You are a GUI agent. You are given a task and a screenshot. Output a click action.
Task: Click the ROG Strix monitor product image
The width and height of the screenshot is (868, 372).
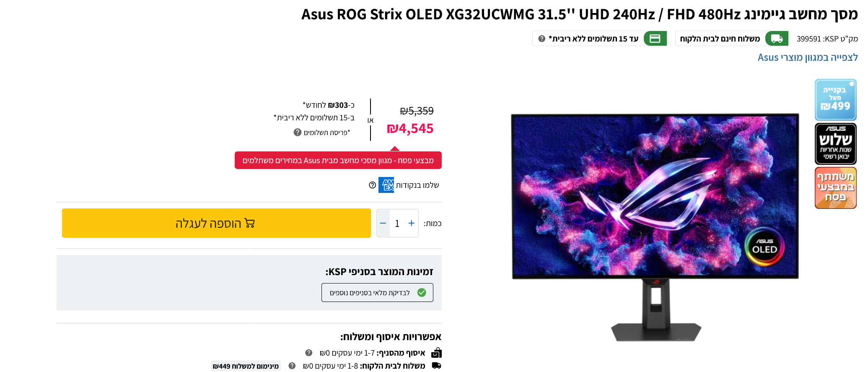[655, 226]
